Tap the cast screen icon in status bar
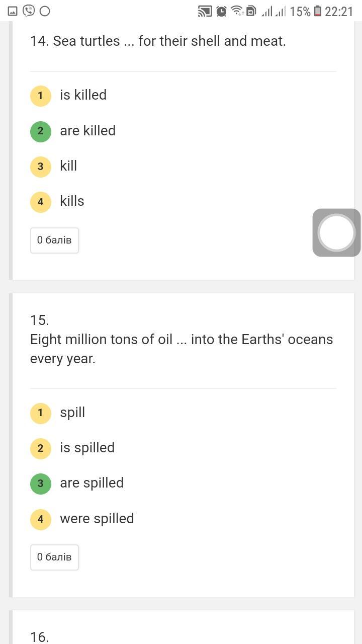The image size is (362, 644). point(205,11)
